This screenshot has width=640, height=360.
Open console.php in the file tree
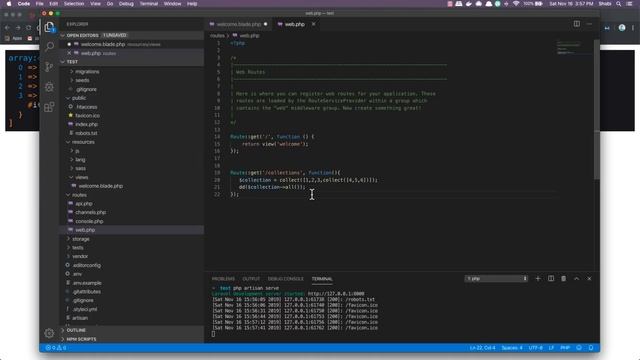(89, 221)
